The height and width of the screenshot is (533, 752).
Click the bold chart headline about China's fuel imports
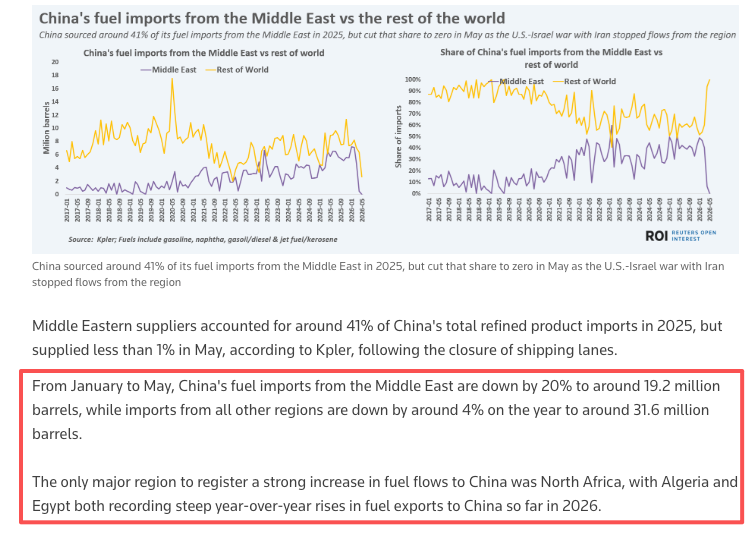[x=272, y=18]
